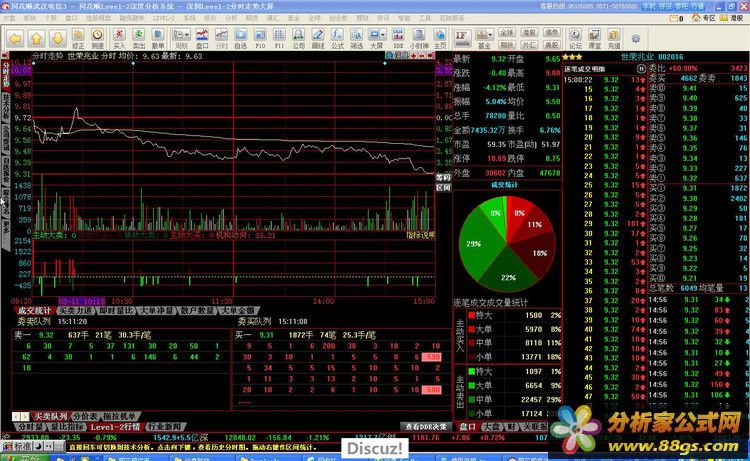This screenshot has height=461, width=750.
Task: Click the DDE toolbar icon
Action: tap(398, 38)
